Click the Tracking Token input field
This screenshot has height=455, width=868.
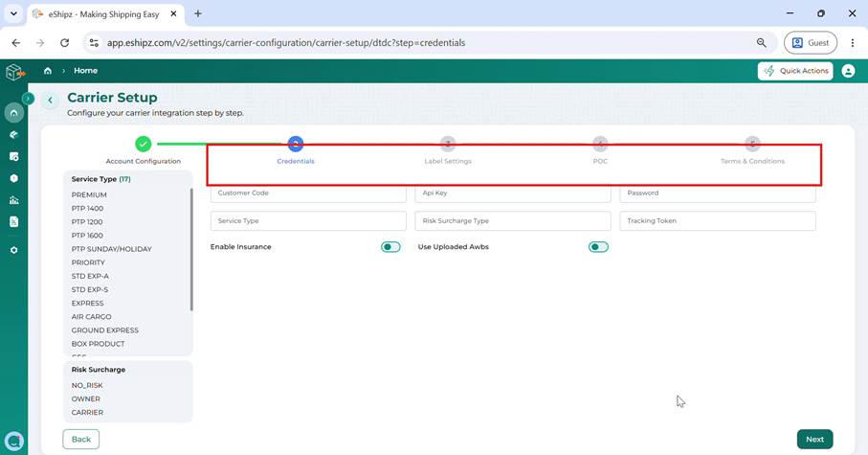pos(718,220)
